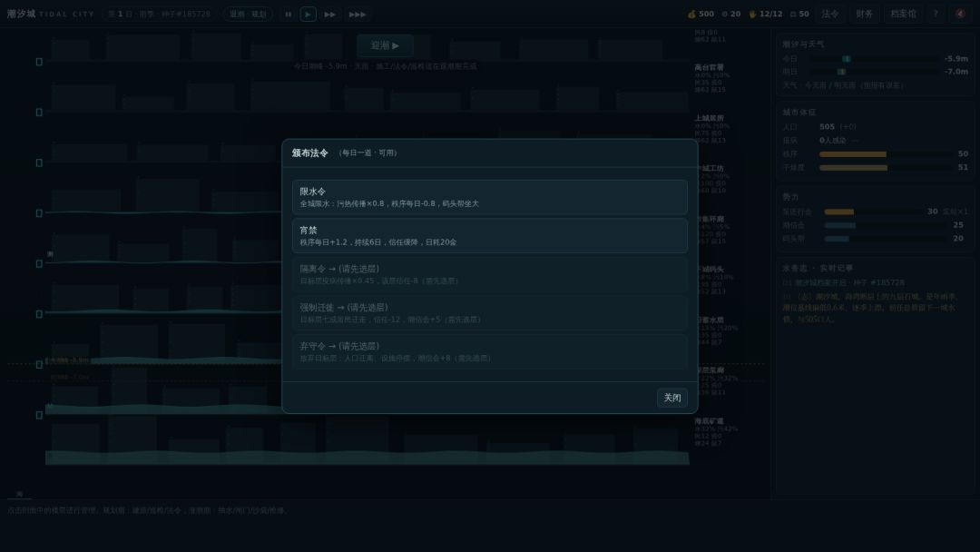Click the circle resource icon beside 20

[724, 14]
